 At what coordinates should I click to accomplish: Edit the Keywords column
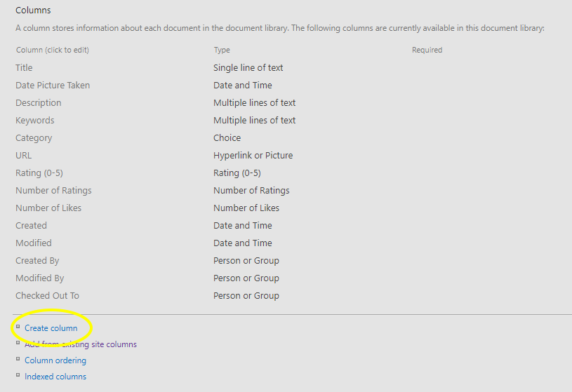click(35, 121)
